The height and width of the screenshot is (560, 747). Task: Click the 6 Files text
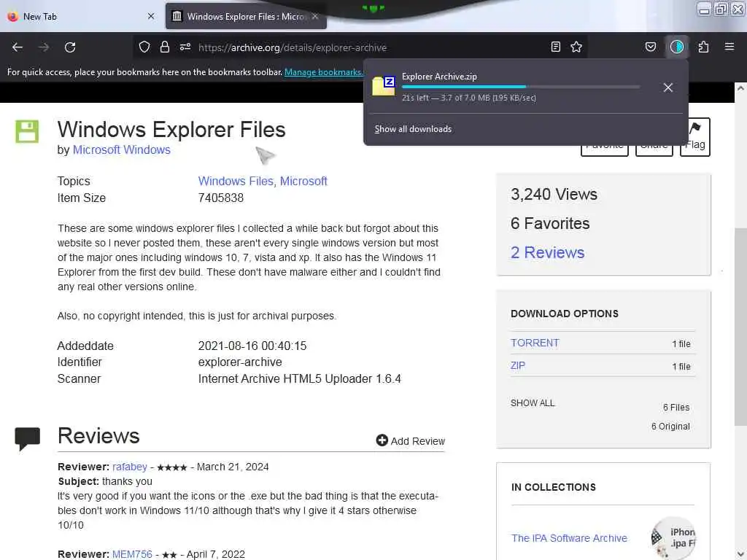[676, 407]
